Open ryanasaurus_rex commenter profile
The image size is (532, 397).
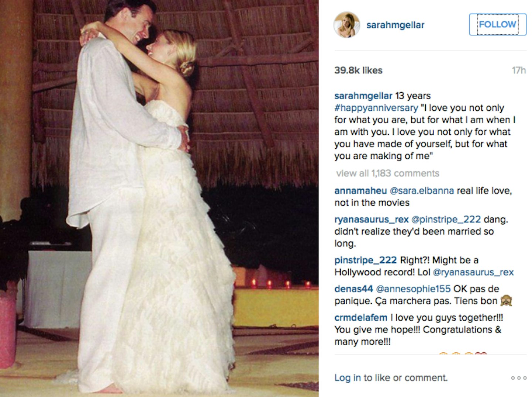(x=371, y=219)
